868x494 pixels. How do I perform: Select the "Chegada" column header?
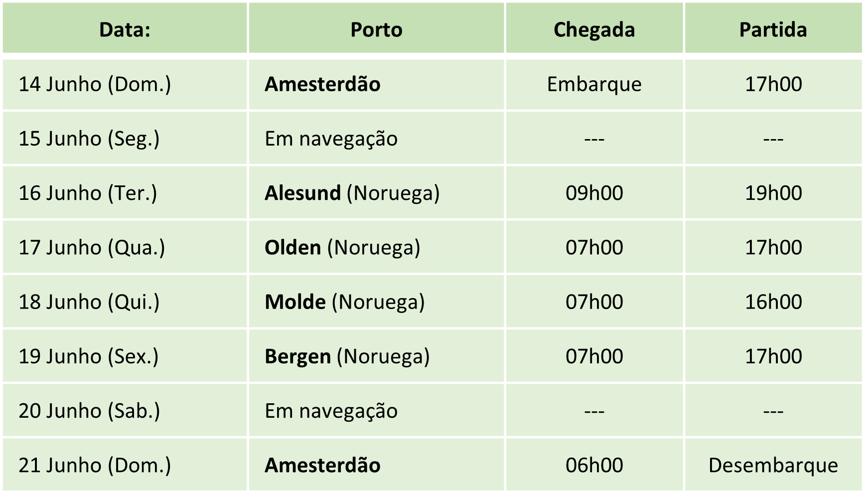(594, 29)
